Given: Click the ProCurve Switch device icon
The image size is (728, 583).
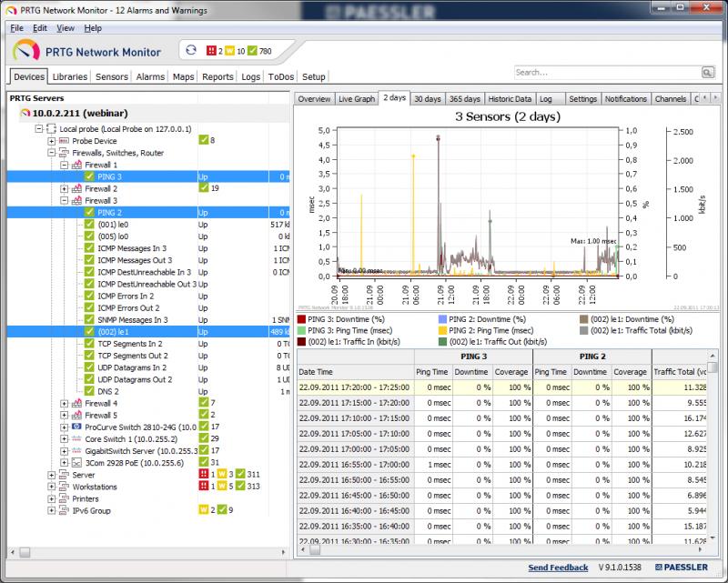Looking at the screenshot, I should pyautogui.click(x=76, y=427).
